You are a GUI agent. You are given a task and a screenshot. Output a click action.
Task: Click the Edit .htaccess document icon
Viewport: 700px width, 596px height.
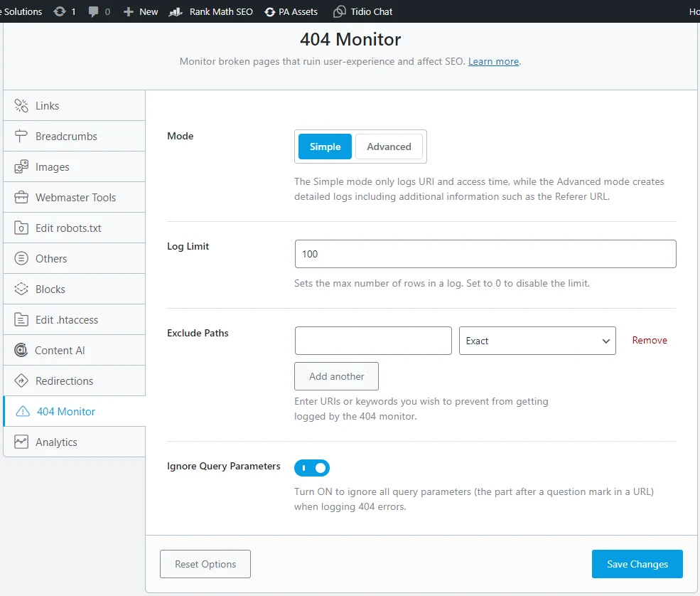tap(21, 319)
